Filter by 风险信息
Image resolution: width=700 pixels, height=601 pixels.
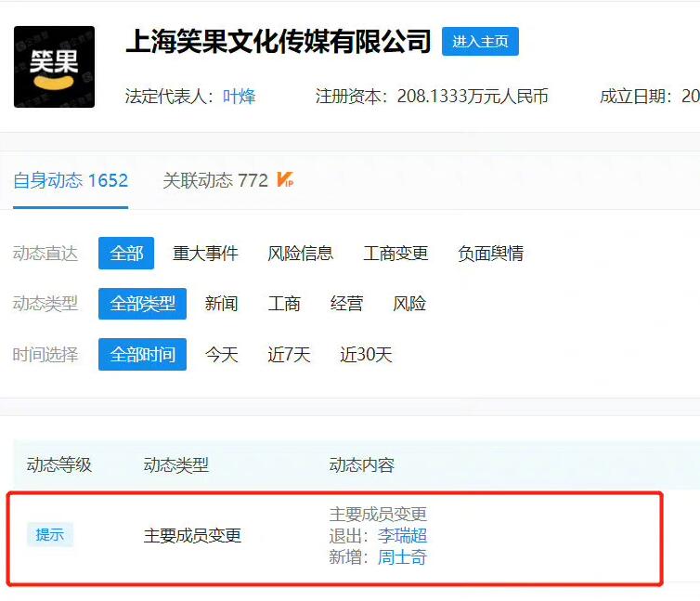301,254
